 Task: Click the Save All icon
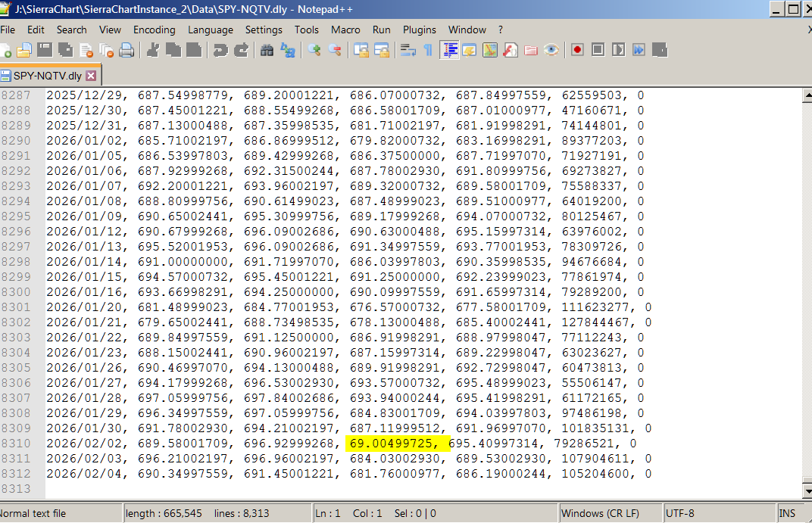tap(66, 50)
